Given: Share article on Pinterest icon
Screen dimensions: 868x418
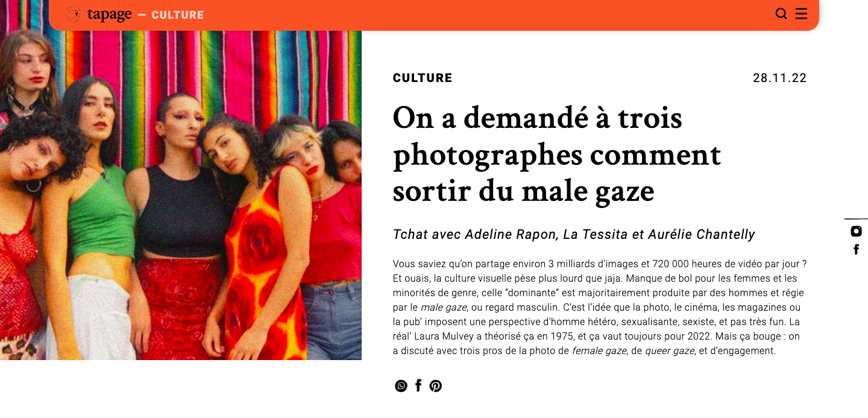Looking at the screenshot, I should (436, 386).
